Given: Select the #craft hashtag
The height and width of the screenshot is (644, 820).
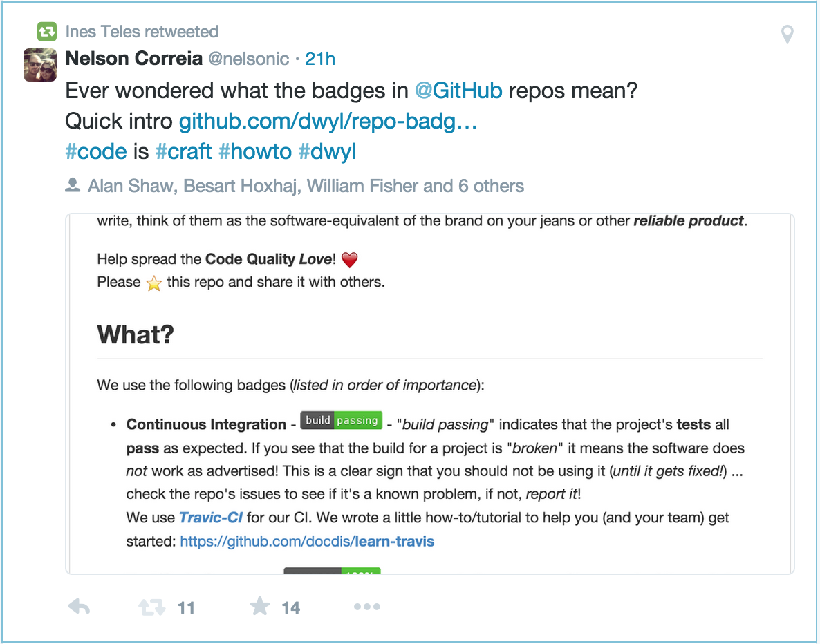Looking at the screenshot, I should 183,152.
